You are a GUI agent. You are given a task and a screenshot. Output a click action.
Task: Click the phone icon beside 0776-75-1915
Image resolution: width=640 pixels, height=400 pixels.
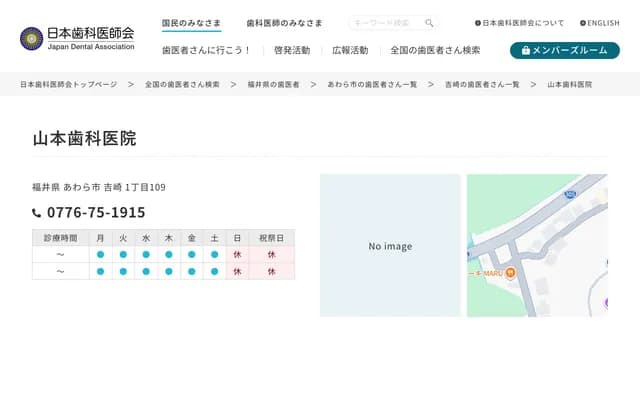coord(37,213)
